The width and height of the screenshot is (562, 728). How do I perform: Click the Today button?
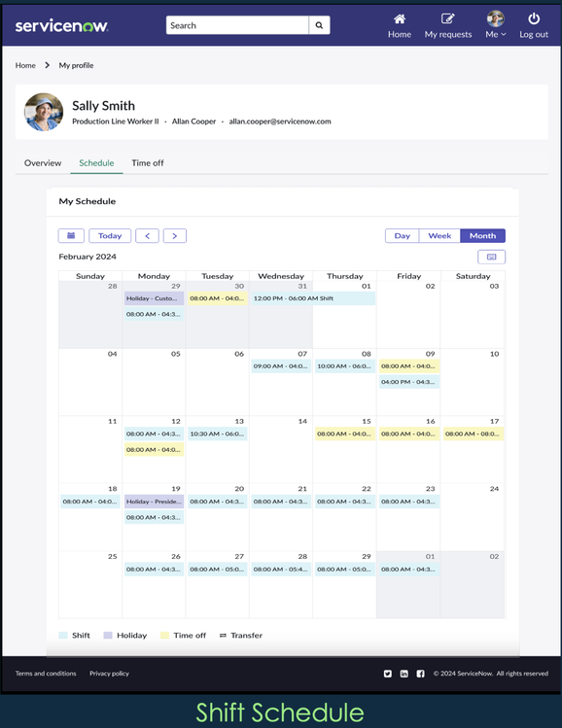[110, 236]
